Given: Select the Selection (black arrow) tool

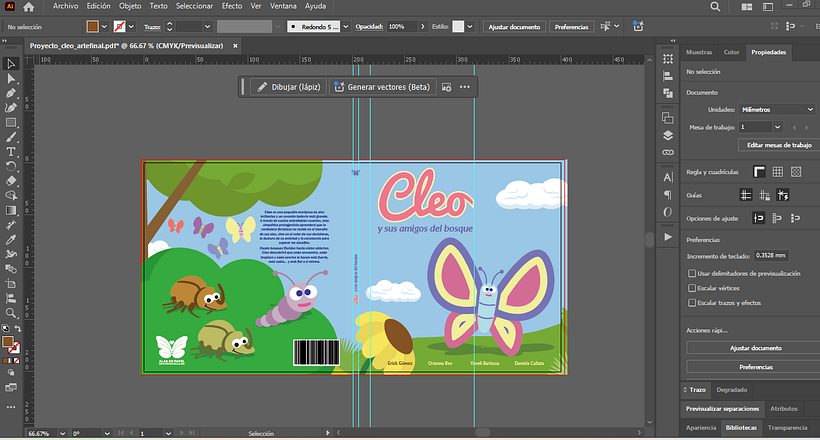Looking at the screenshot, I should click(10, 64).
